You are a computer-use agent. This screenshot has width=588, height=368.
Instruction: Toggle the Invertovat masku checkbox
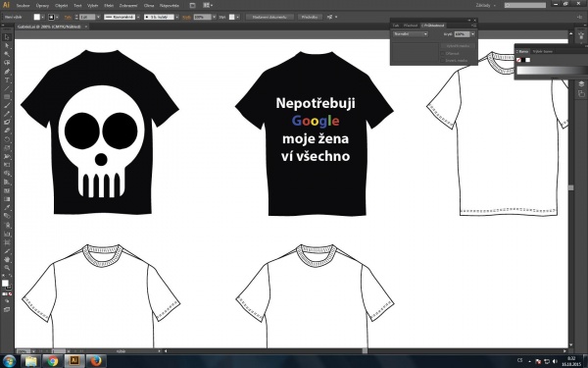pos(443,60)
